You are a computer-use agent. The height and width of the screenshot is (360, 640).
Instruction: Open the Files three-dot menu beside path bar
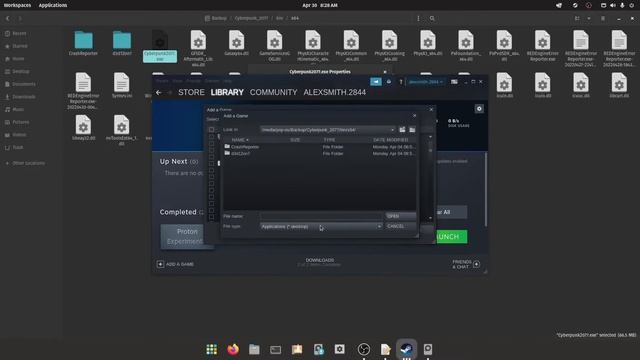tap(418, 18)
